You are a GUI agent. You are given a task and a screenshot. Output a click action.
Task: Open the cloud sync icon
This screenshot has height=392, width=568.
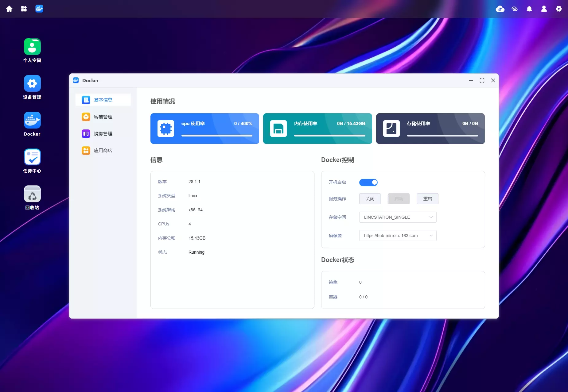coord(500,9)
